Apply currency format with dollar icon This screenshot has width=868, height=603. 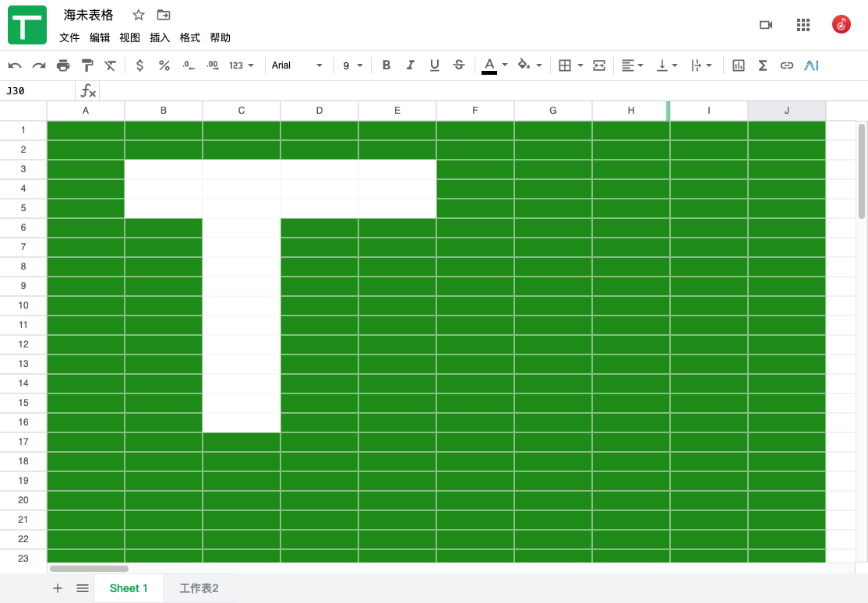139,65
